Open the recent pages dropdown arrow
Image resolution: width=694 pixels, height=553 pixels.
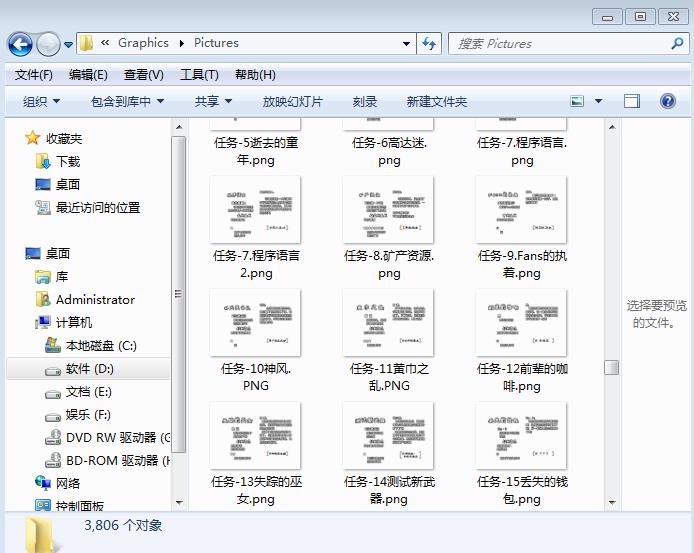coord(69,44)
